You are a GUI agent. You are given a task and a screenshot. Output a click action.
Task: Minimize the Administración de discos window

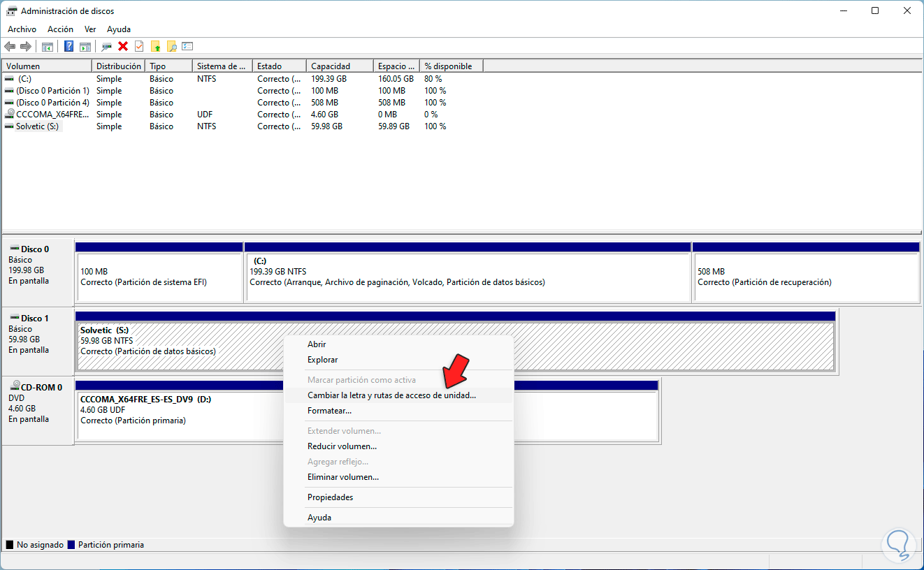[843, 11]
